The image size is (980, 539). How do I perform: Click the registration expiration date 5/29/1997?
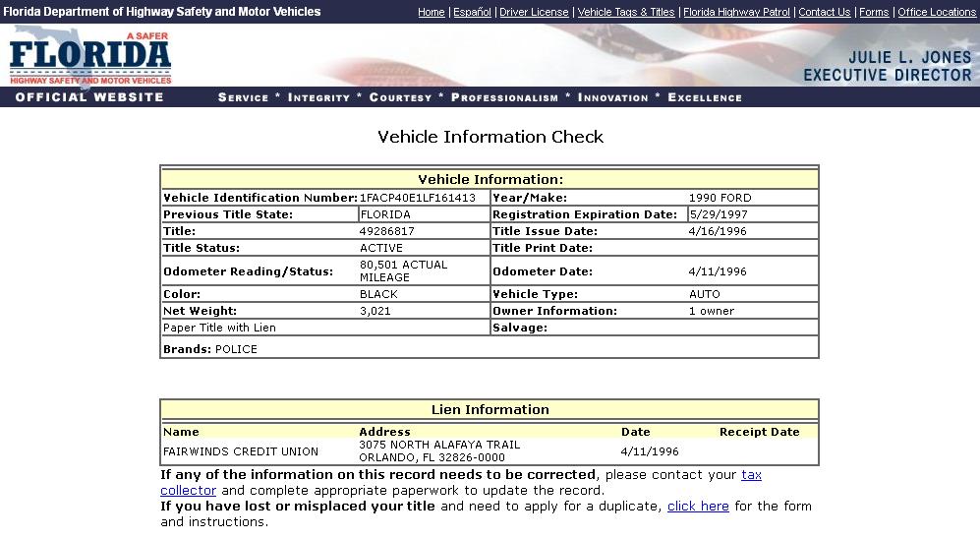point(719,214)
